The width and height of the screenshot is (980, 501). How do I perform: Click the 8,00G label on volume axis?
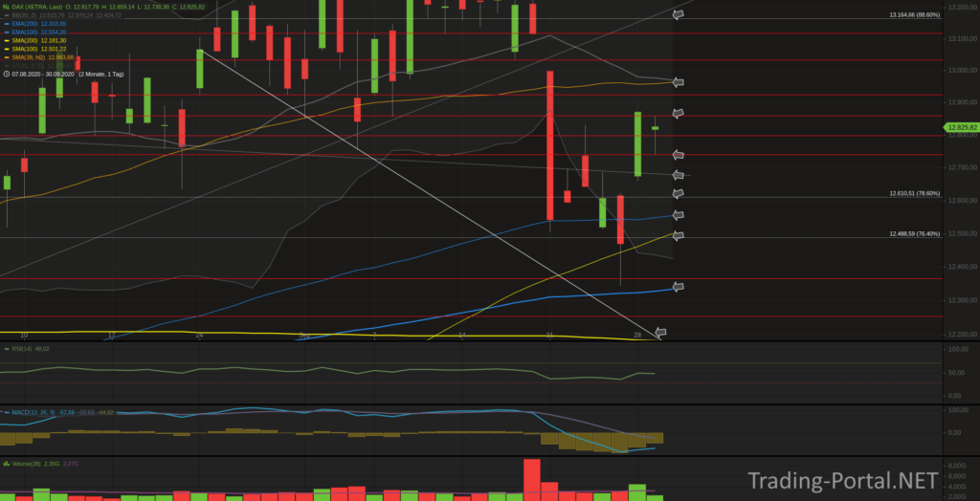point(958,466)
